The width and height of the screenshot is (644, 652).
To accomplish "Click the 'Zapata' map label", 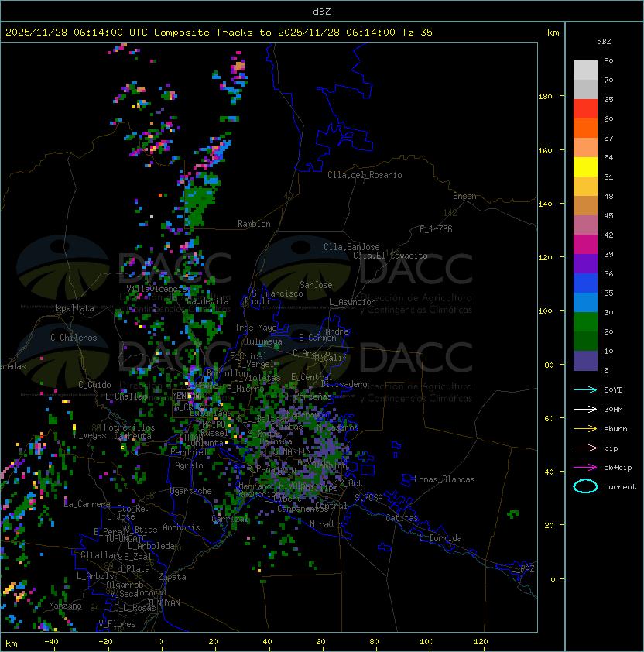I will (172, 577).
